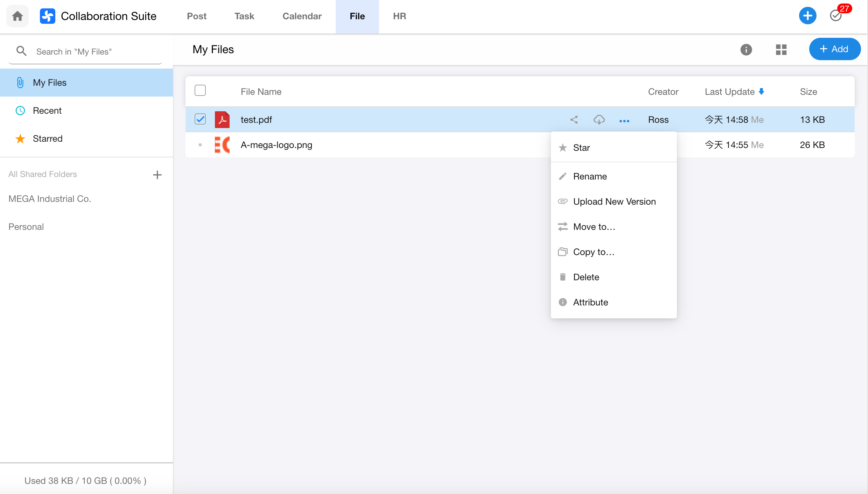Add a new shared folder via plus
Image resolution: width=868 pixels, height=494 pixels.
click(x=157, y=175)
